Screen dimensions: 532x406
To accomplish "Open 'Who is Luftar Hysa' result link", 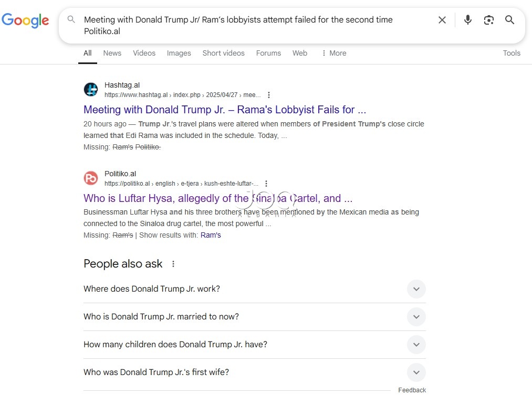I will (x=218, y=198).
